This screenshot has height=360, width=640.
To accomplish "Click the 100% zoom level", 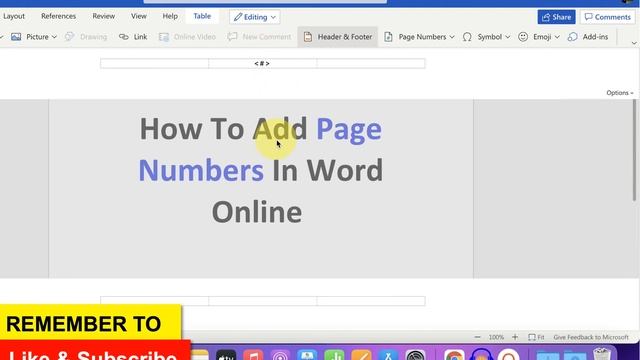I will pos(496,337).
